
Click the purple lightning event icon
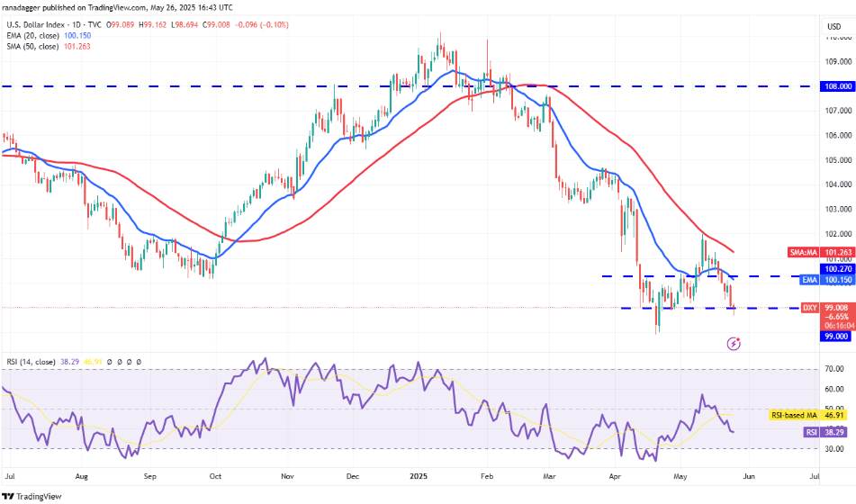coord(734,344)
